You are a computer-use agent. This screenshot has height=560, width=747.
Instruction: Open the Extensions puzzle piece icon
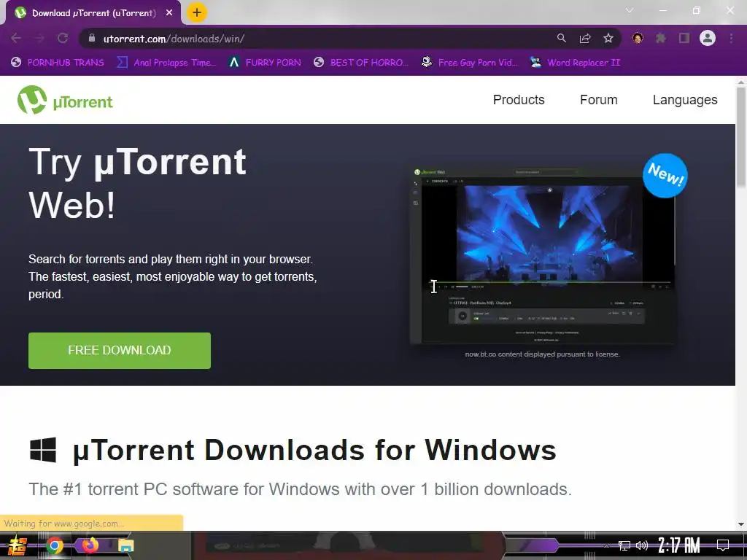tap(661, 38)
